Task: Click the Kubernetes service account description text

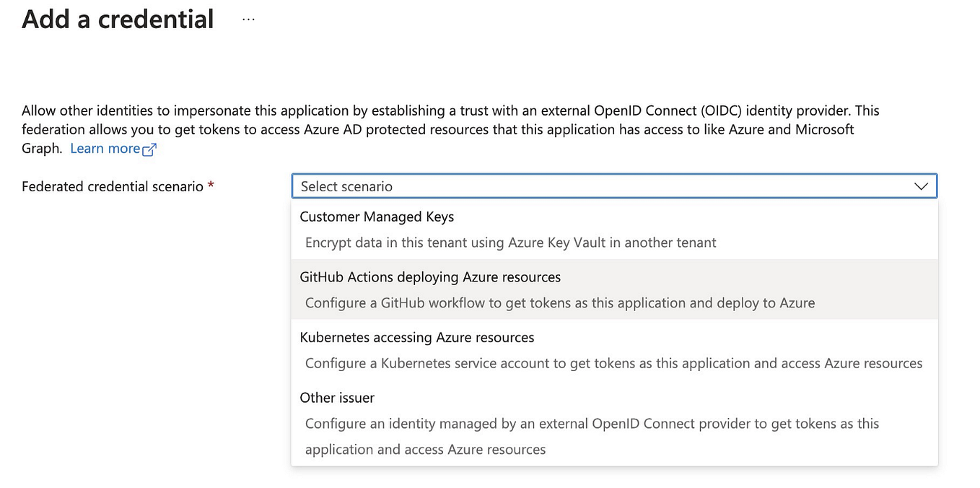Action: 613,363
